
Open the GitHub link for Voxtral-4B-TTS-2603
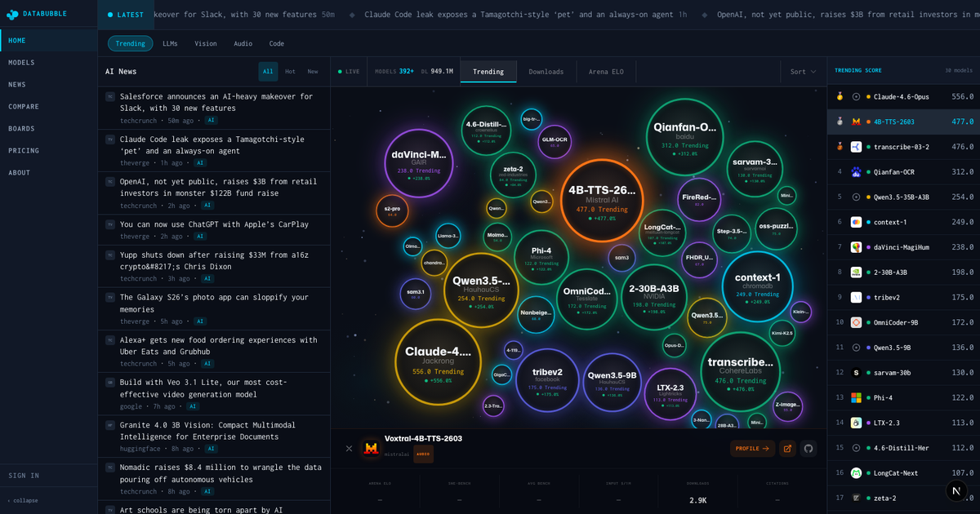pos(808,448)
